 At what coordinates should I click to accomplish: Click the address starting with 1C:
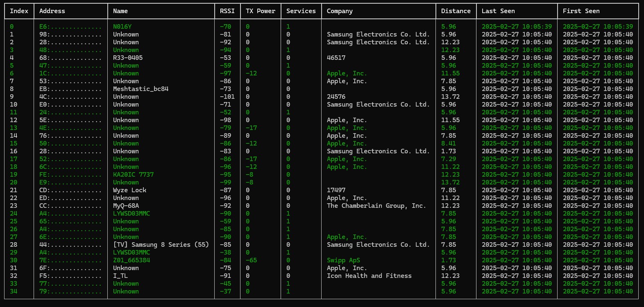tap(70, 73)
